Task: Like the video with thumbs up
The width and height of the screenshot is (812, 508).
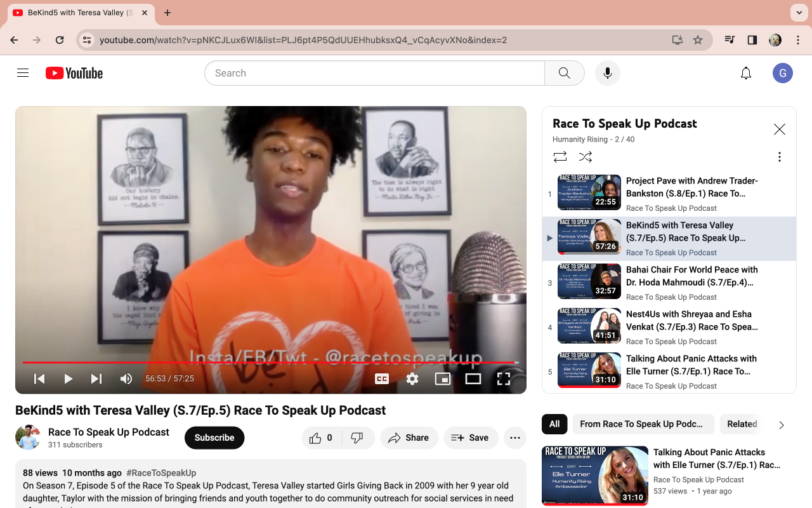Action: pos(322,438)
